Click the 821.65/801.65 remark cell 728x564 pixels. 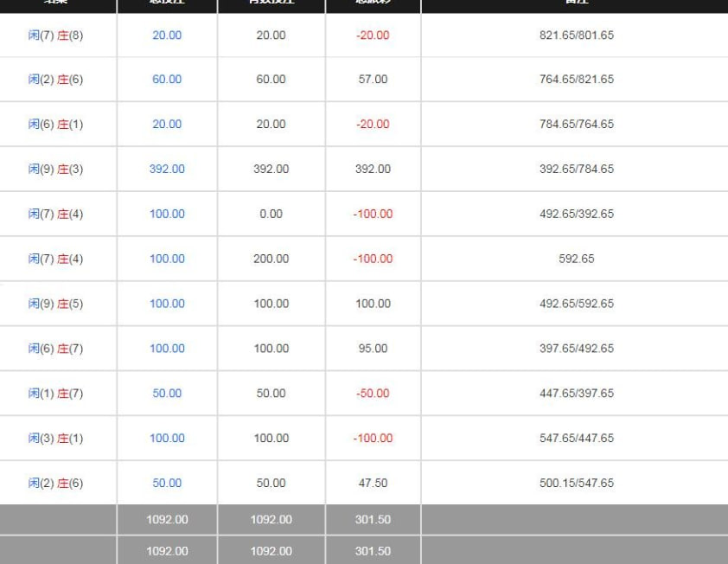(x=577, y=35)
